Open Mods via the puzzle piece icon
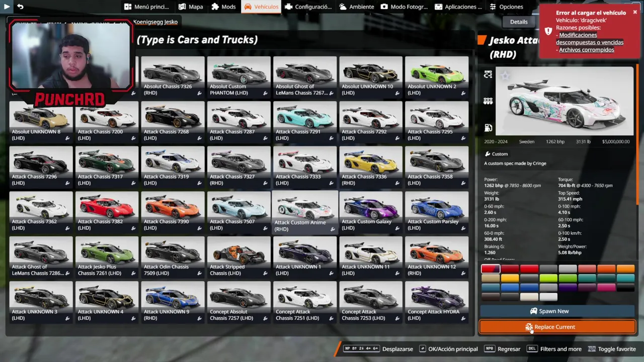Image resolution: width=644 pixels, height=362 pixels. pos(215,7)
